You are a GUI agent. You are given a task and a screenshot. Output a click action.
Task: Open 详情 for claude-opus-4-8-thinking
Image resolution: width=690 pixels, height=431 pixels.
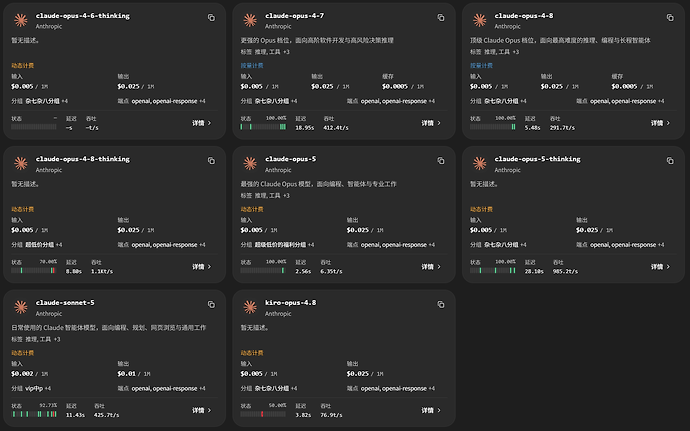point(202,267)
